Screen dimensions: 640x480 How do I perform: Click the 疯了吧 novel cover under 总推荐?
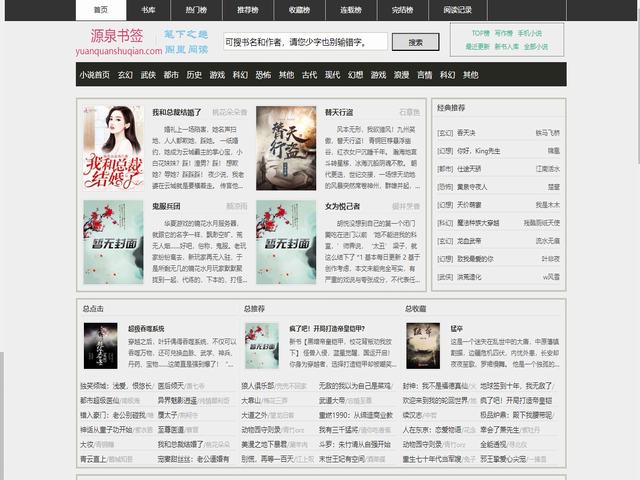coord(261,347)
